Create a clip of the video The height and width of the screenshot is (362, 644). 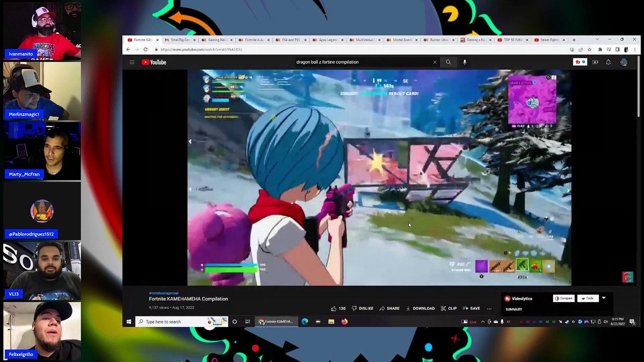448,308
